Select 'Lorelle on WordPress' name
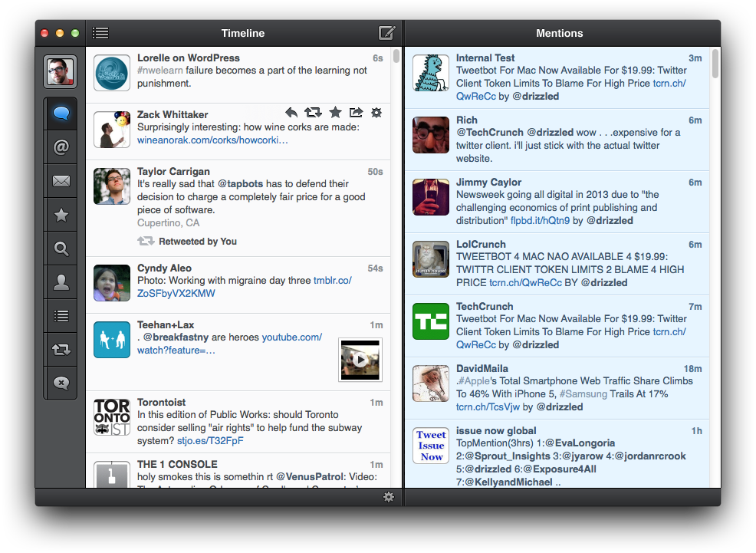756x553 pixels. [188, 58]
